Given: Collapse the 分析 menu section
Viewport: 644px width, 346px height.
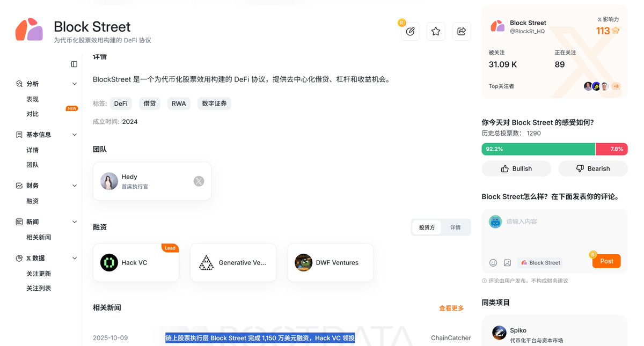Looking at the screenshot, I should pyautogui.click(x=75, y=84).
